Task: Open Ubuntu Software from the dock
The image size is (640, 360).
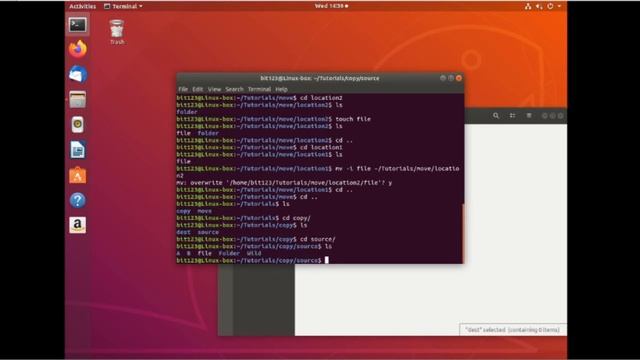Action: click(x=78, y=175)
